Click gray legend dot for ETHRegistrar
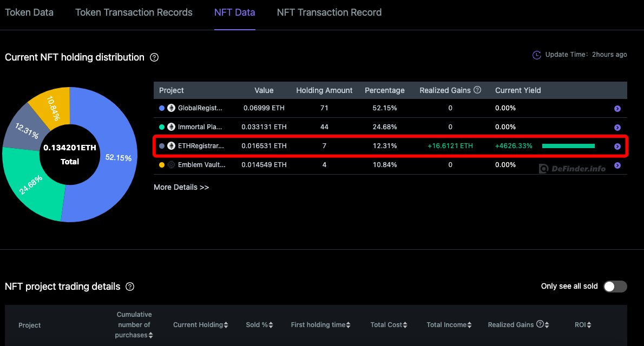This screenshot has width=644, height=346. pos(162,146)
